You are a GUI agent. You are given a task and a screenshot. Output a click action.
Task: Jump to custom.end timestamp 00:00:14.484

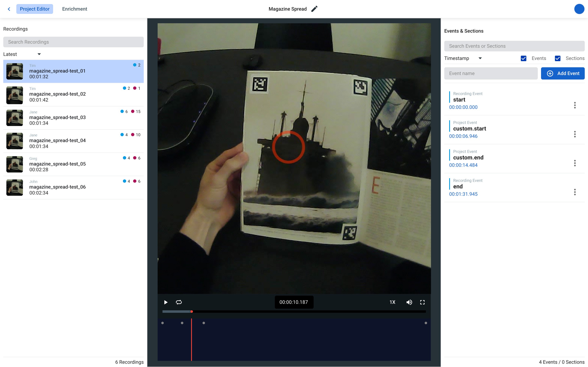463,165
